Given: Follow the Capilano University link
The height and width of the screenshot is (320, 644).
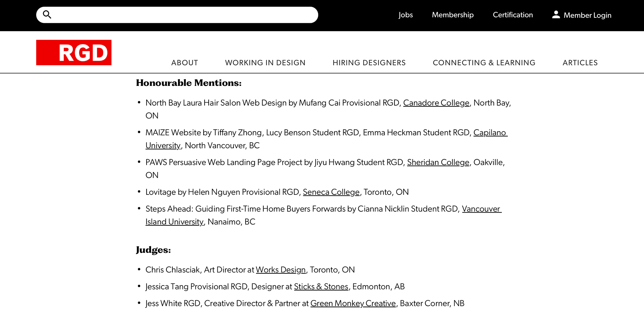Looking at the screenshot, I should [x=490, y=133].
